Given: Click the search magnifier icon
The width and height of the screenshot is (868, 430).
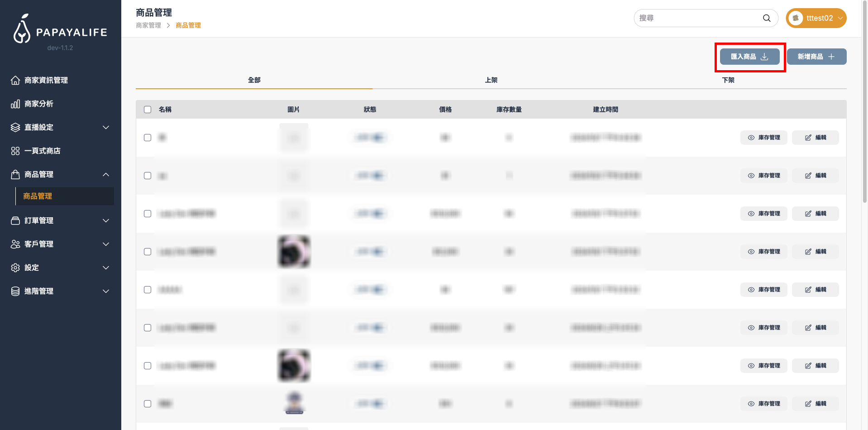Looking at the screenshot, I should coord(766,18).
